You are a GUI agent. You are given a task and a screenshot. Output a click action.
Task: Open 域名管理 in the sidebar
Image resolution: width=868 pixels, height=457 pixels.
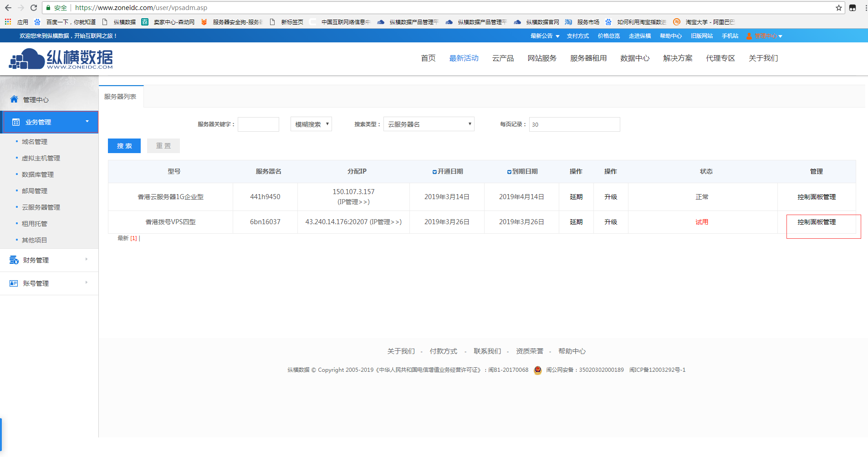(x=35, y=142)
